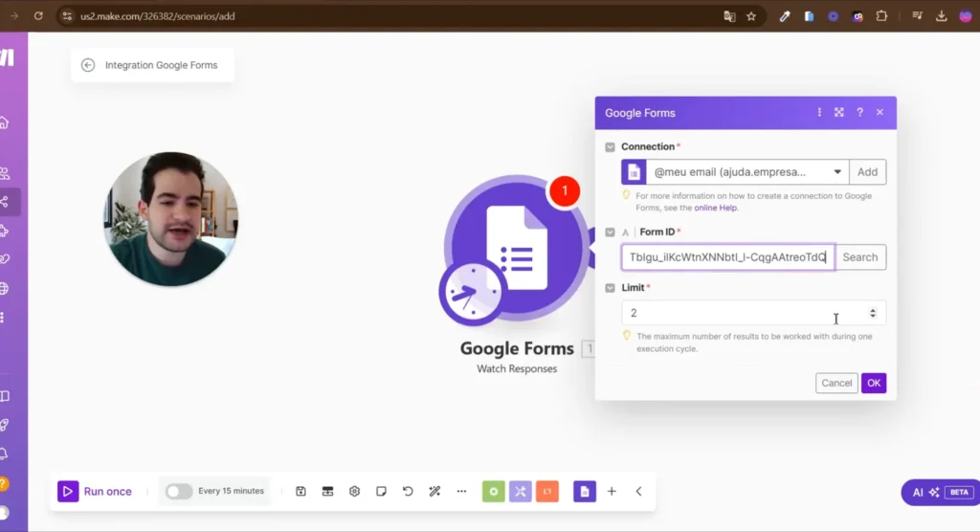
Task: Click the presenter's webcam thumbnail
Action: click(x=170, y=219)
